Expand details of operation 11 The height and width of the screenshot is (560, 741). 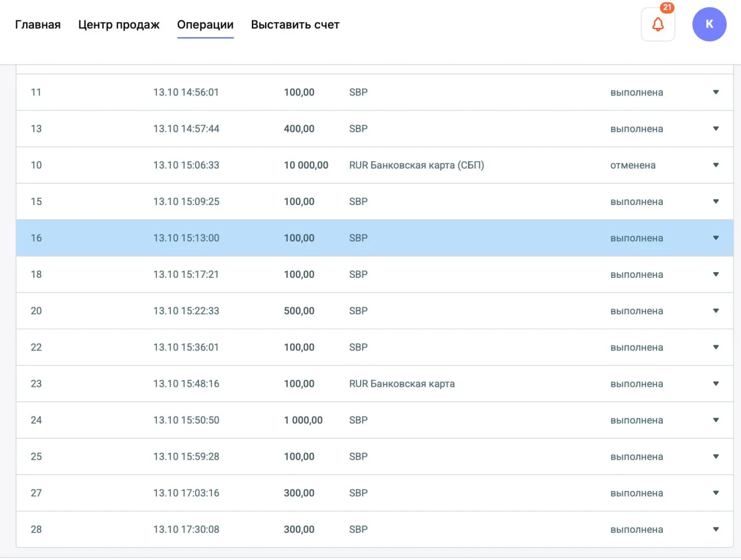(x=716, y=92)
